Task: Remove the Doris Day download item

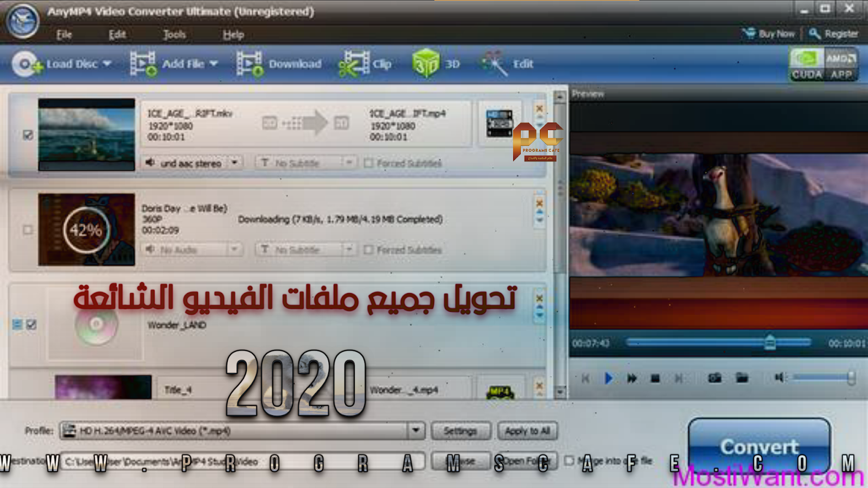Action: point(539,203)
